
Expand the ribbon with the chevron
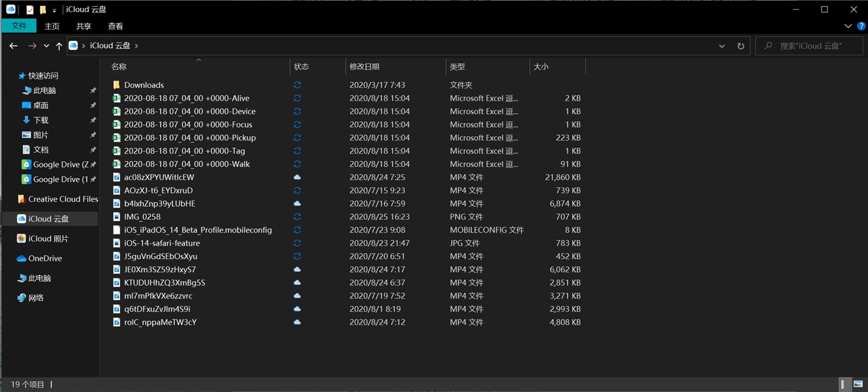tap(848, 26)
